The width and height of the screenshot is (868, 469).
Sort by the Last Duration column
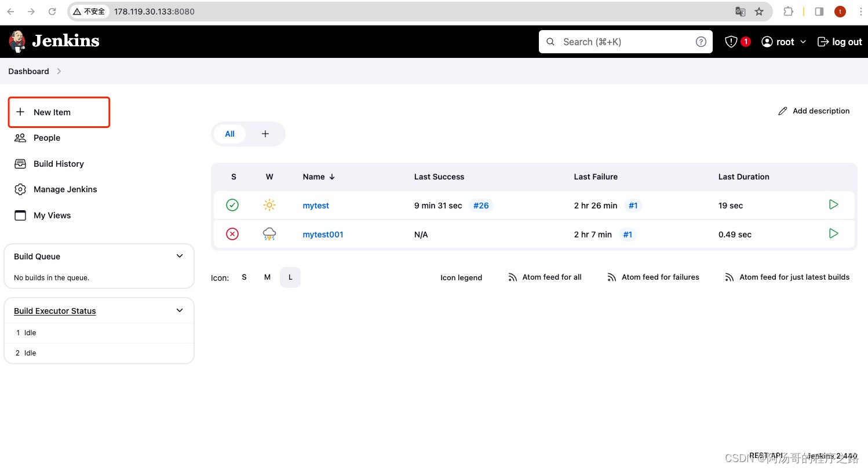point(744,177)
